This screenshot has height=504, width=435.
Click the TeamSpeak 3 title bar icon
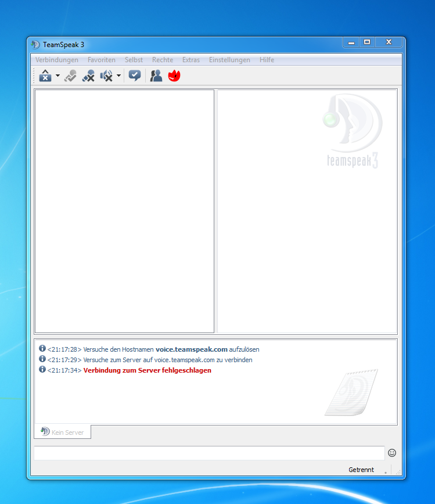(x=35, y=44)
